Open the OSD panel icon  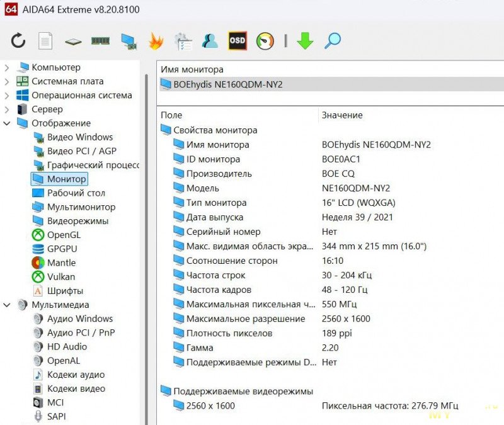click(x=238, y=41)
